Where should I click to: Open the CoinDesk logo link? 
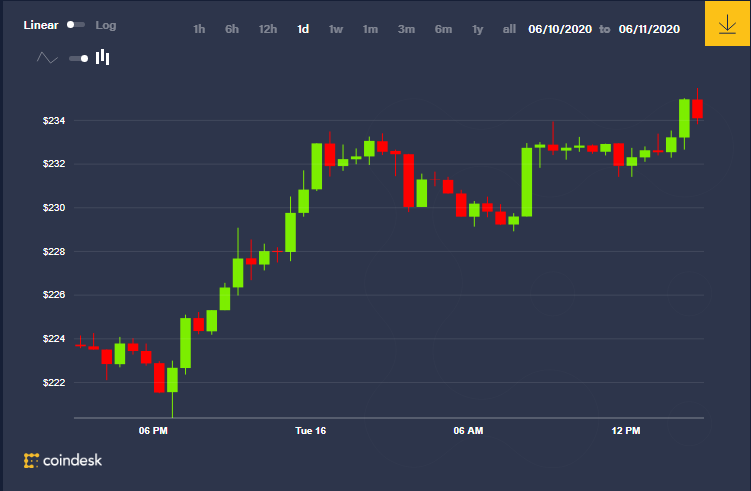(63, 460)
